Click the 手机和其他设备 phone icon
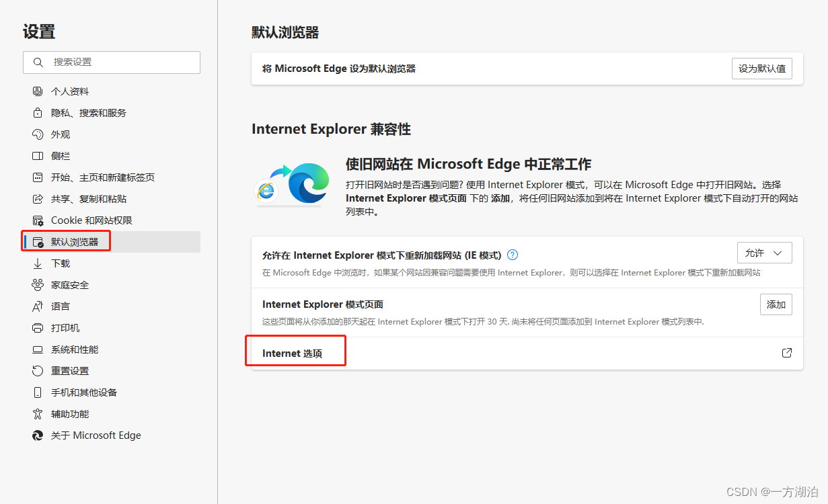The image size is (828, 504). [x=38, y=392]
